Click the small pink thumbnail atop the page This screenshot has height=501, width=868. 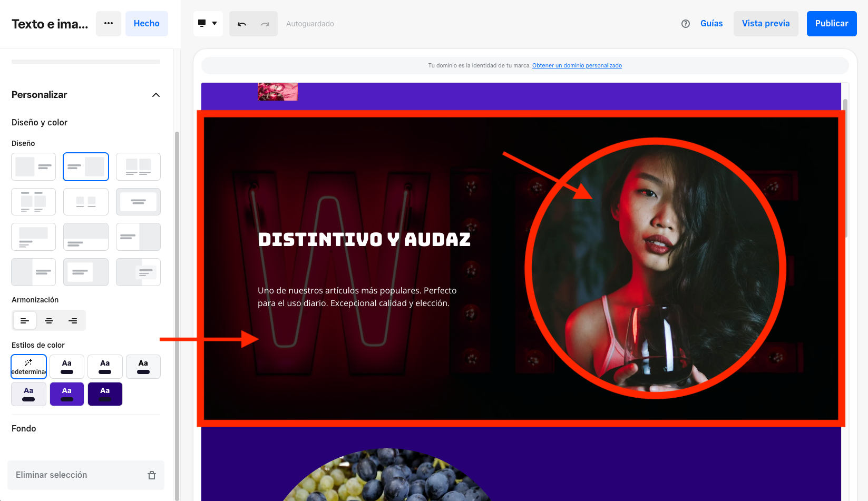click(278, 92)
